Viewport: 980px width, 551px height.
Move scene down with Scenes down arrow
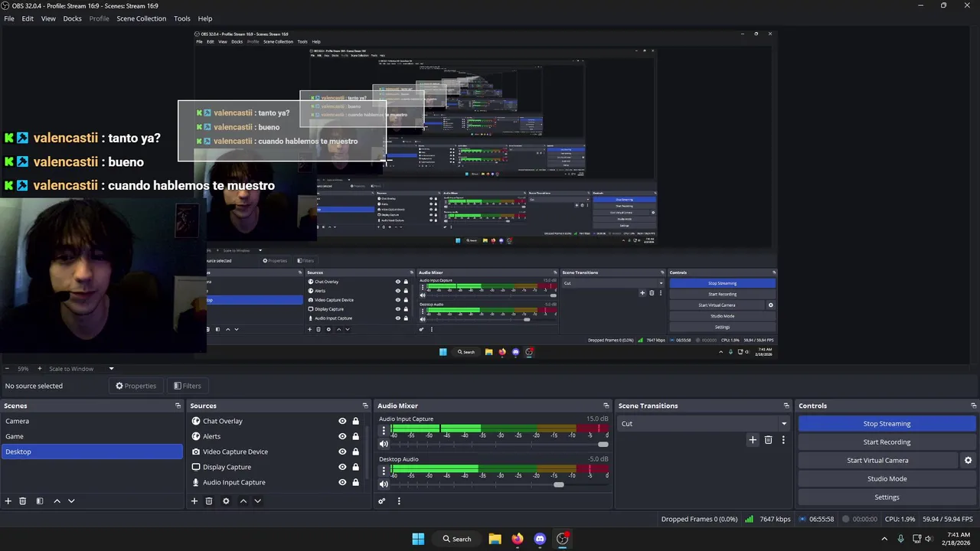71,501
